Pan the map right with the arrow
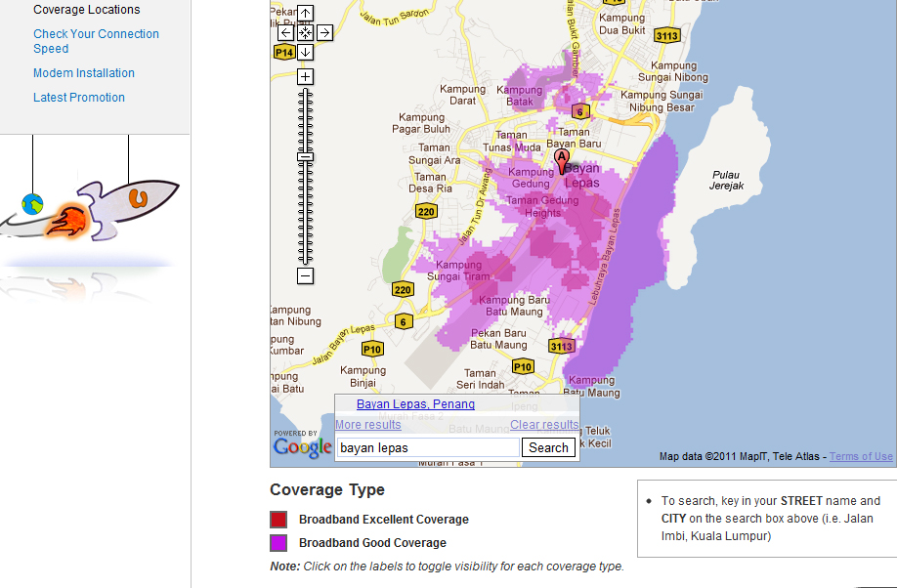Screen dimensions: 897x588 325,32
